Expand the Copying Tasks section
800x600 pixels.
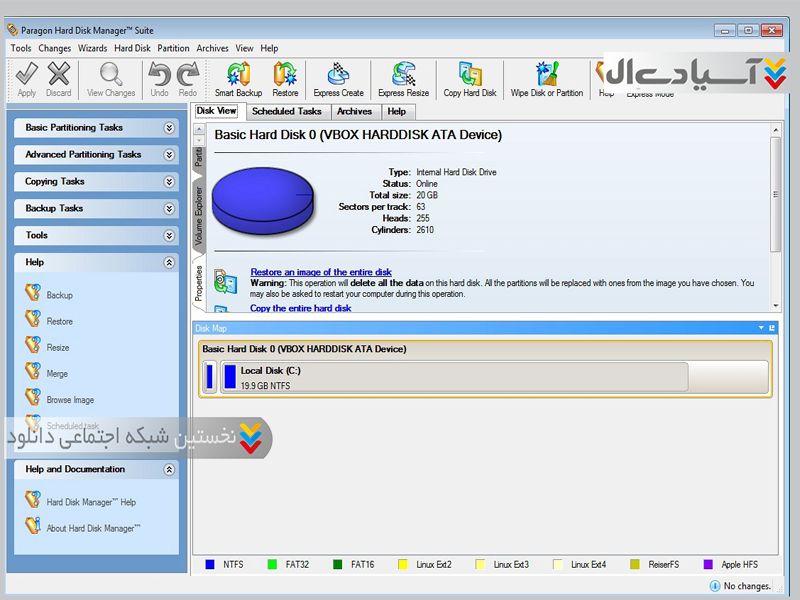[x=169, y=182]
